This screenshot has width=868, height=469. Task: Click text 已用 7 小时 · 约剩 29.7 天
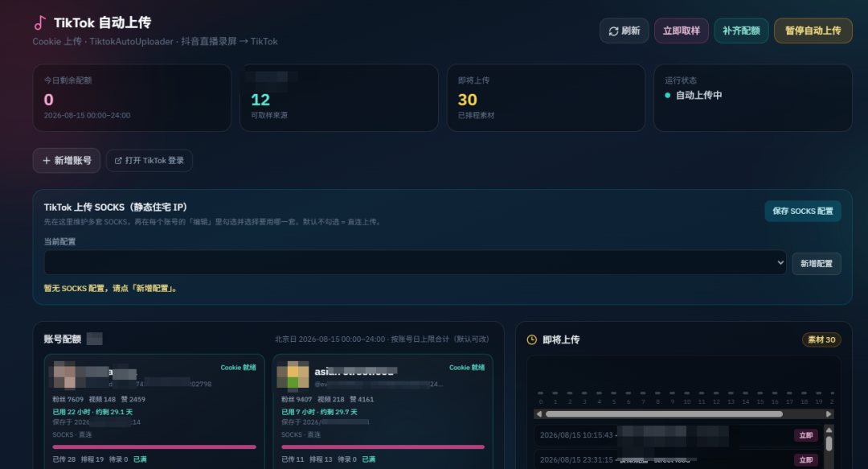(x=319, y=412)
